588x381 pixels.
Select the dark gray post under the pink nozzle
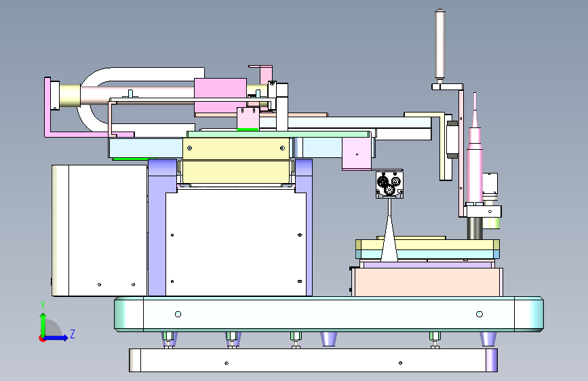(475, 228)
